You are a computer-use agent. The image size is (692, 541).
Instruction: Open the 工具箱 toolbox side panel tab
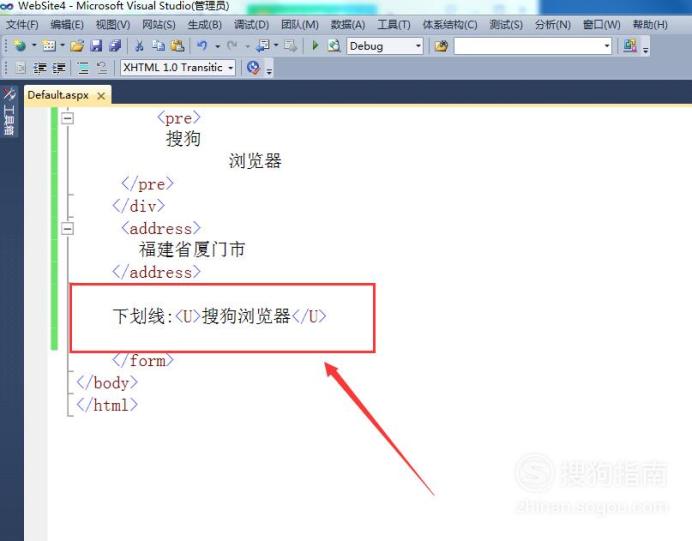tap(9, 111)
